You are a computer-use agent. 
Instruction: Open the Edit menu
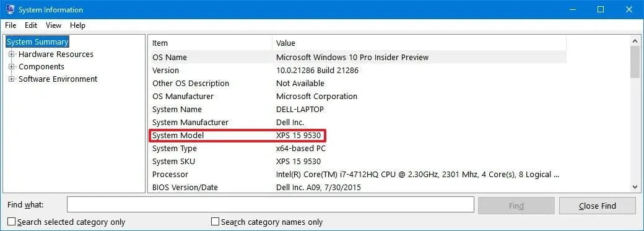point(31,25)
